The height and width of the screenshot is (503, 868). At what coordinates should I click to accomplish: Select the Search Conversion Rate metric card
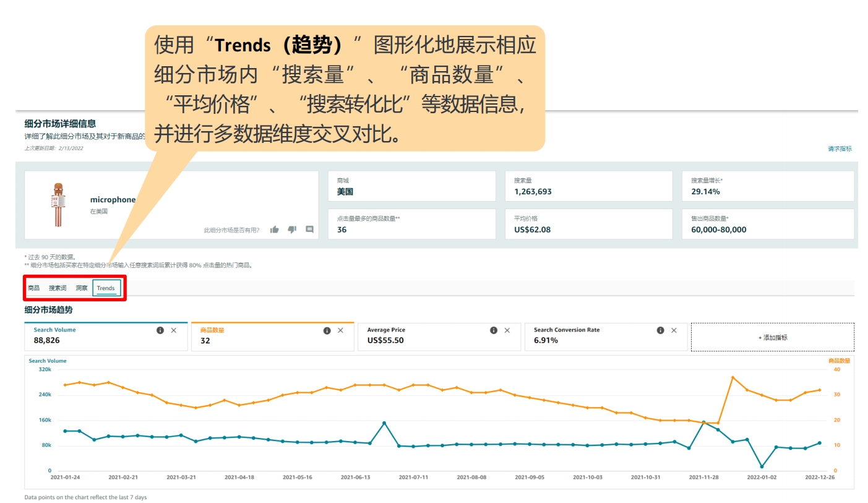tap(606, 337)
